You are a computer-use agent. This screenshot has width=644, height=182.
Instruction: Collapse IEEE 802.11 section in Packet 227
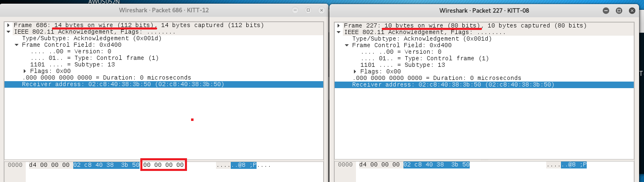point(339,32)
